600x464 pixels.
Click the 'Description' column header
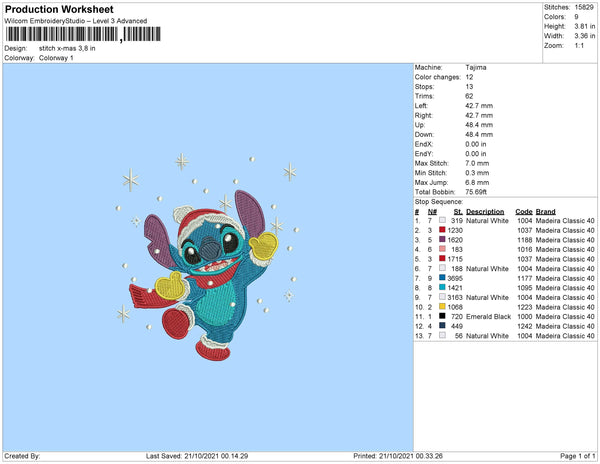click(x=485, y=212)
